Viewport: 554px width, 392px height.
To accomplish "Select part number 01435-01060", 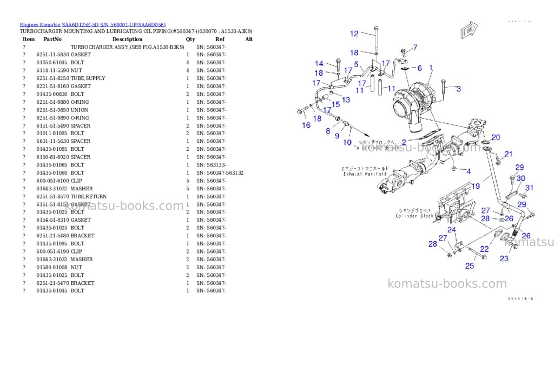I will [51, 173].
